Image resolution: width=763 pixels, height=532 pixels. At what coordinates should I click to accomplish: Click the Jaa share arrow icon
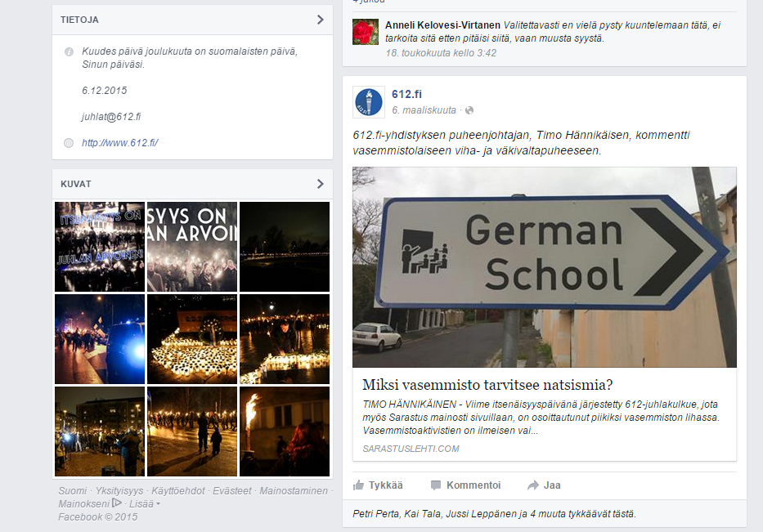pos(533,485)
